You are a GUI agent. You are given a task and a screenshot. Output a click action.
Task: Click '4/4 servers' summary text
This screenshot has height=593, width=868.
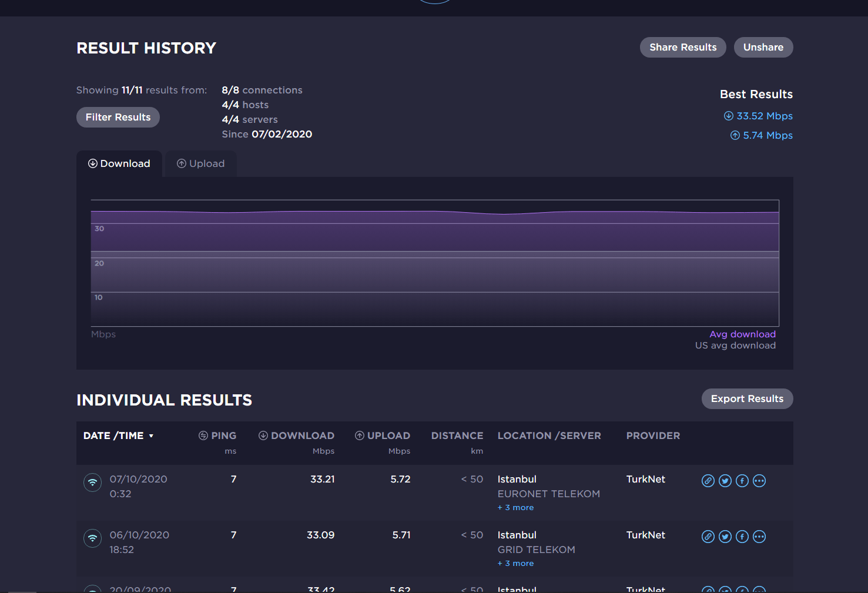pyautogui.click(x=250, y=119)
